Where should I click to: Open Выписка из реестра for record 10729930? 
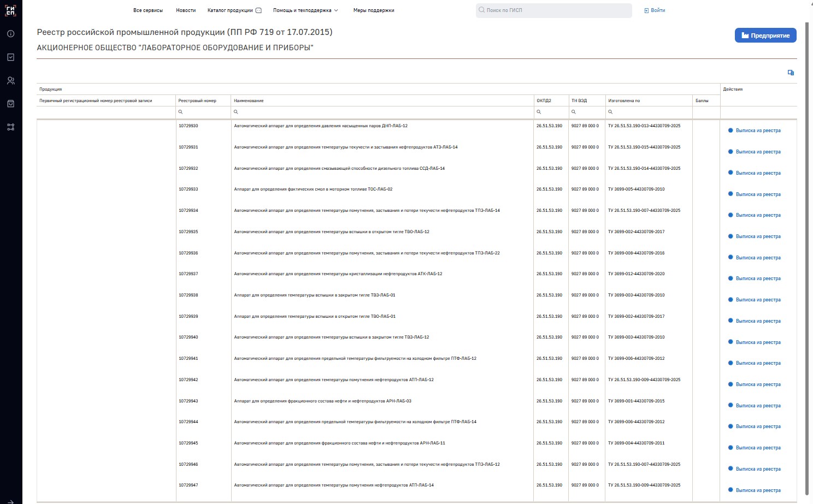click(758, 131)
